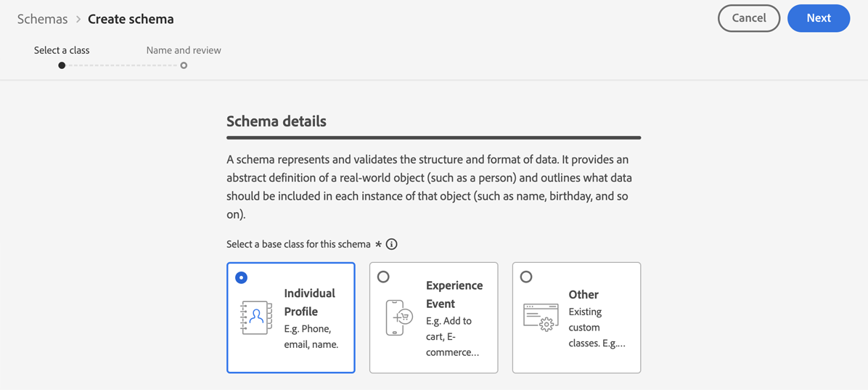Click the info icon beside base class label
This screenshot has width=868, height=390.
point(392,244)
